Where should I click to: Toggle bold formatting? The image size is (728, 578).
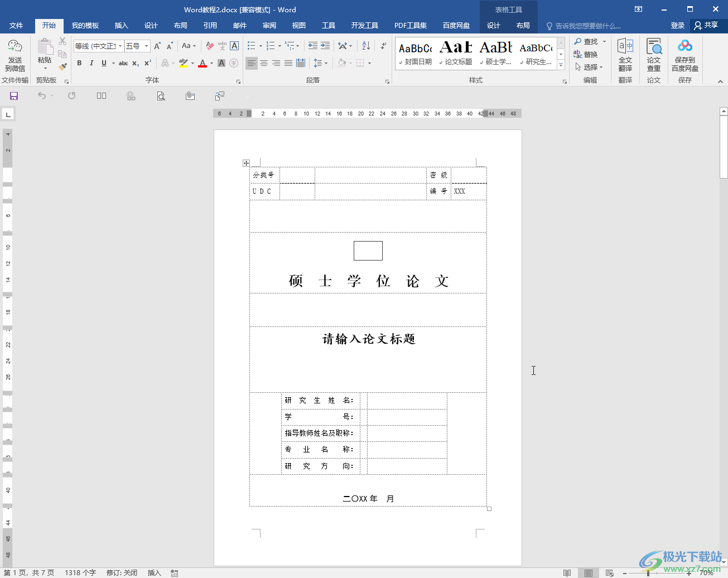click(79, 63)
